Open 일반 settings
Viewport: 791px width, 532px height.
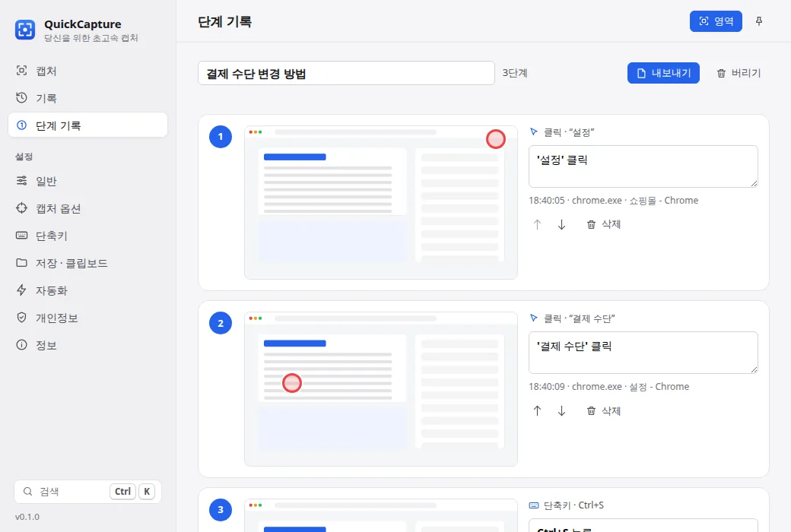87,181
